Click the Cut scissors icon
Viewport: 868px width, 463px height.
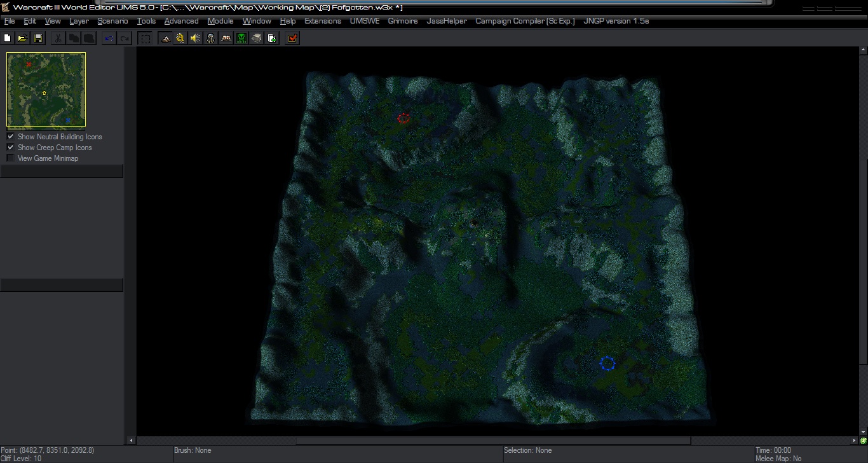click(x=58, y=38)
